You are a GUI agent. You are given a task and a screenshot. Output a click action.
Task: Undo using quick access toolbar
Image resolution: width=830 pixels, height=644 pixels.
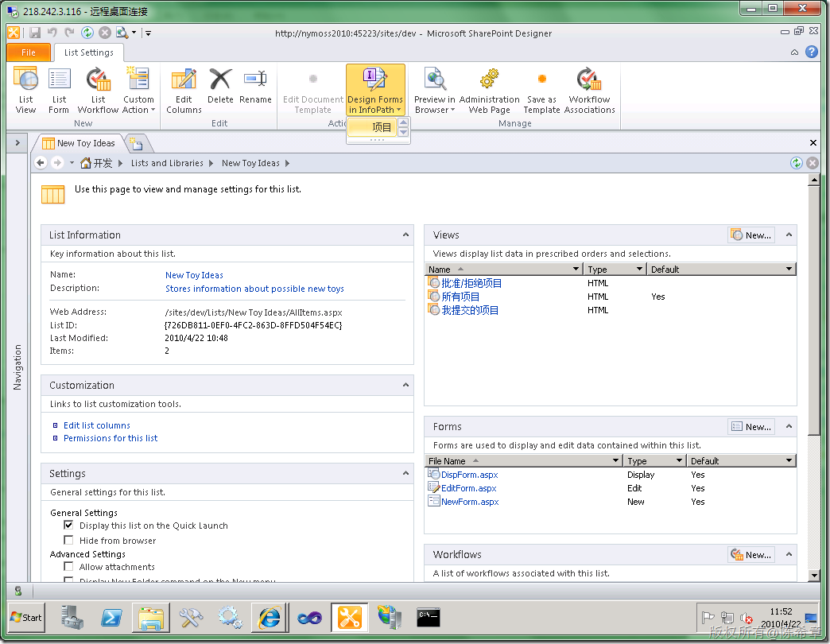point(52,33)
